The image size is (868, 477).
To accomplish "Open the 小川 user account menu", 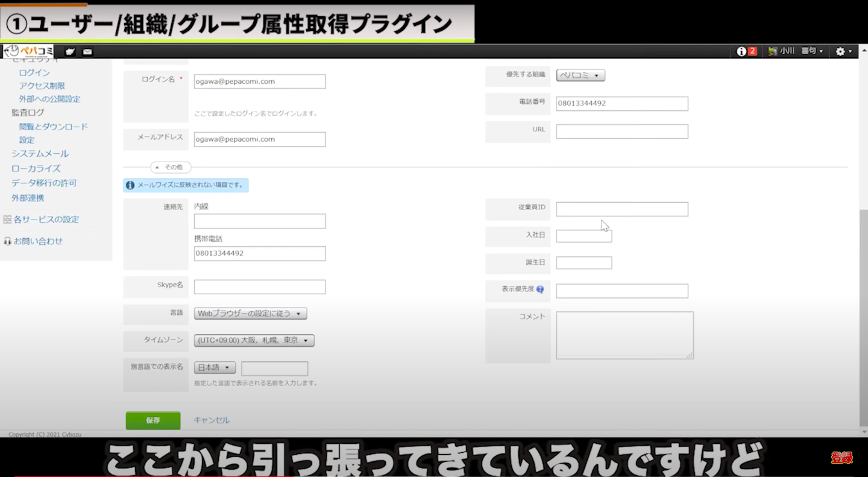I will pos(796,52).
